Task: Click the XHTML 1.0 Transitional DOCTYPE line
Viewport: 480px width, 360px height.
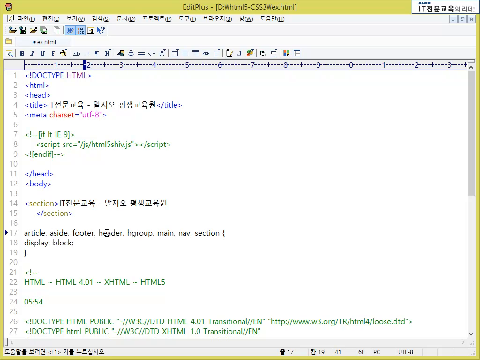Action: [143, 331]
